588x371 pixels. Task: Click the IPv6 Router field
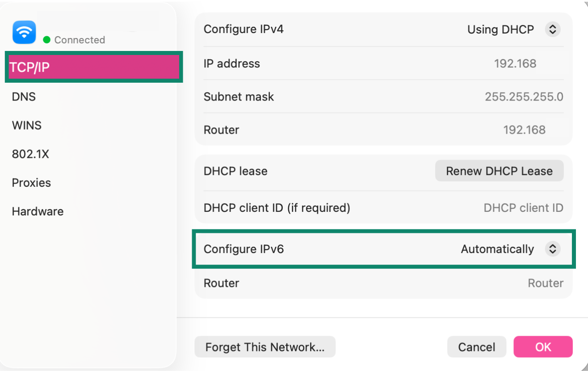click(x=546, y=283)
